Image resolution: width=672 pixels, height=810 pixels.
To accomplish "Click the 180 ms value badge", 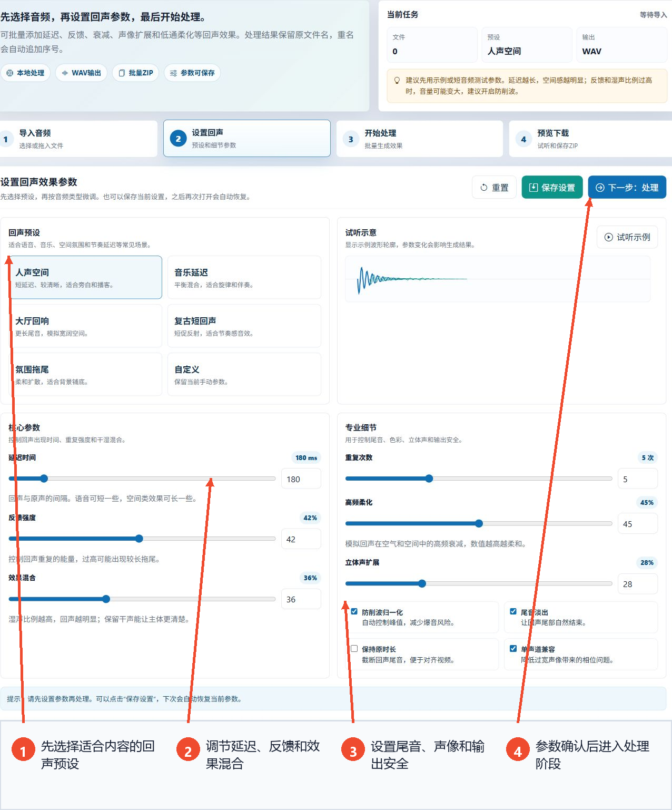I will tap(306, 457).
